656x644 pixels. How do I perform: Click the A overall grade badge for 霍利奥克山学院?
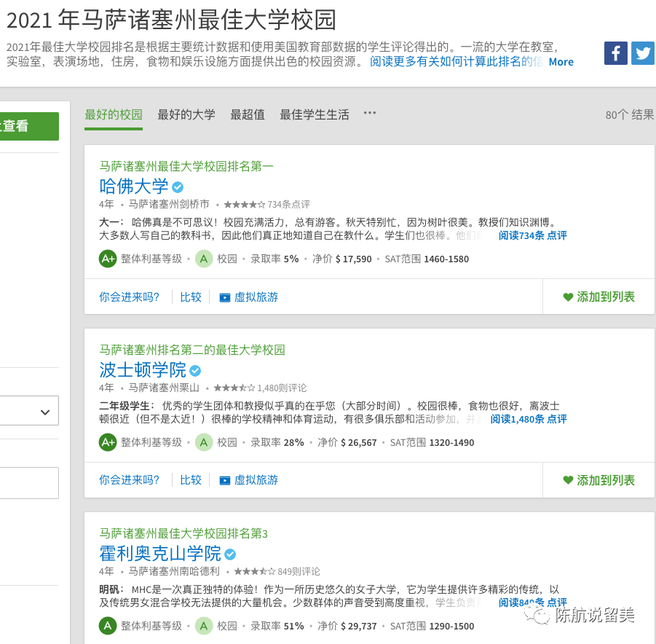[x=108, y=626]
